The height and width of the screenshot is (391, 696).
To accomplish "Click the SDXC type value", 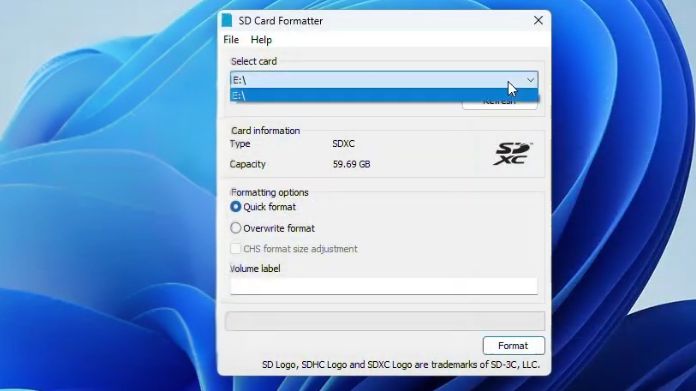I will [x=344, y=144].
